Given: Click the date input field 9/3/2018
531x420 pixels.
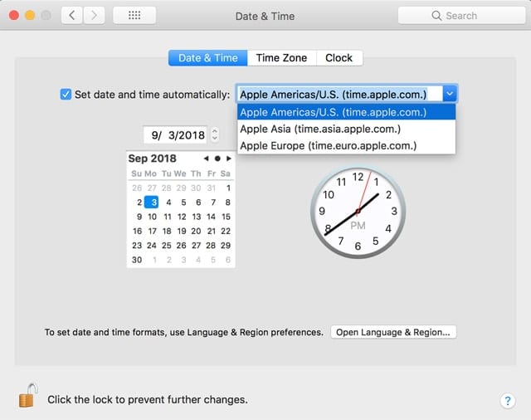Looking at the screenshot, I should (176, 134).
